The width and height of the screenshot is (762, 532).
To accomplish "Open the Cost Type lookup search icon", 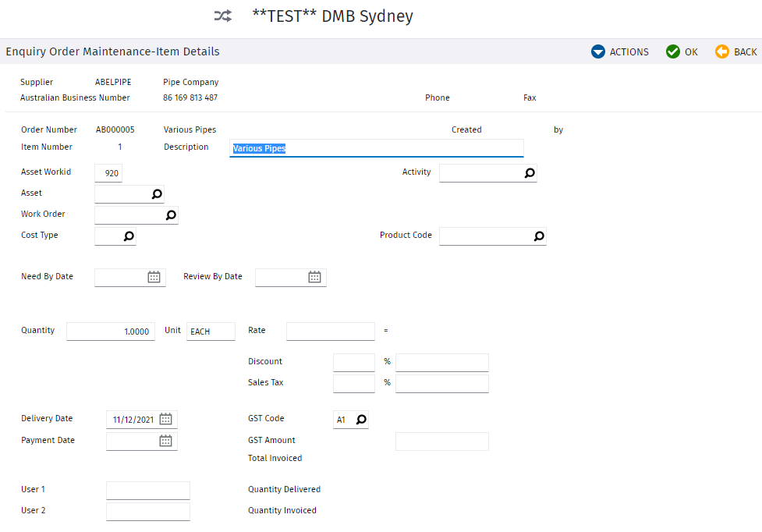I will tap(128, 236).
